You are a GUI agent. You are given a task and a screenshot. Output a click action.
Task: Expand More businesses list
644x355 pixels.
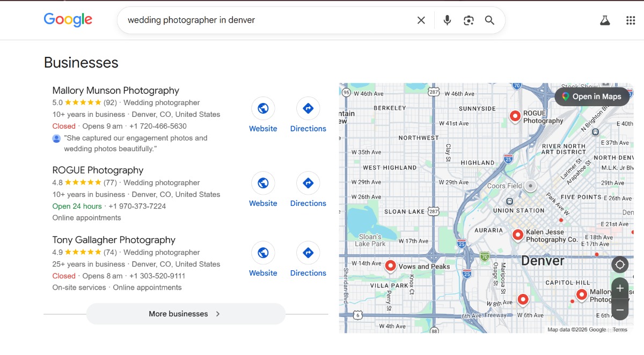(x=186, y=314)
